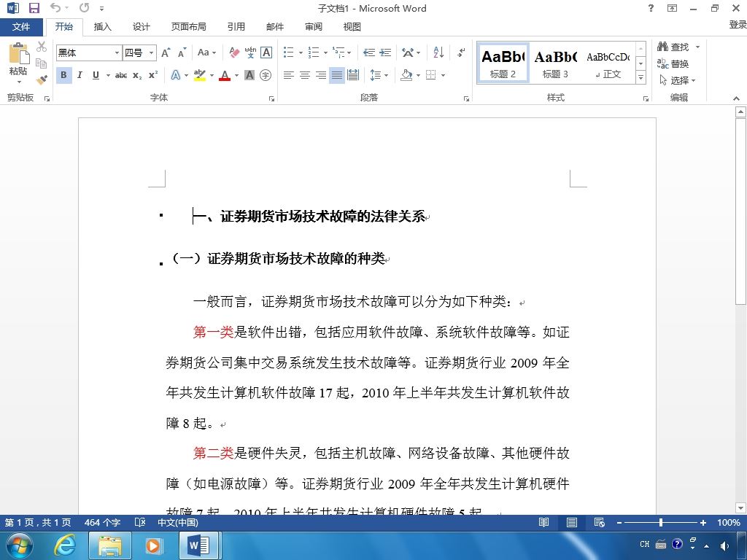Open the multilevel list dropdown
This screenshot has width=747, height=560.
349,52
